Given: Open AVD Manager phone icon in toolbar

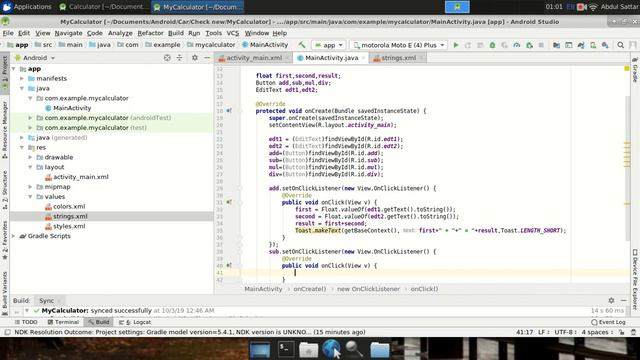Looking at the screenshot, I should click(x=593, y=45).
